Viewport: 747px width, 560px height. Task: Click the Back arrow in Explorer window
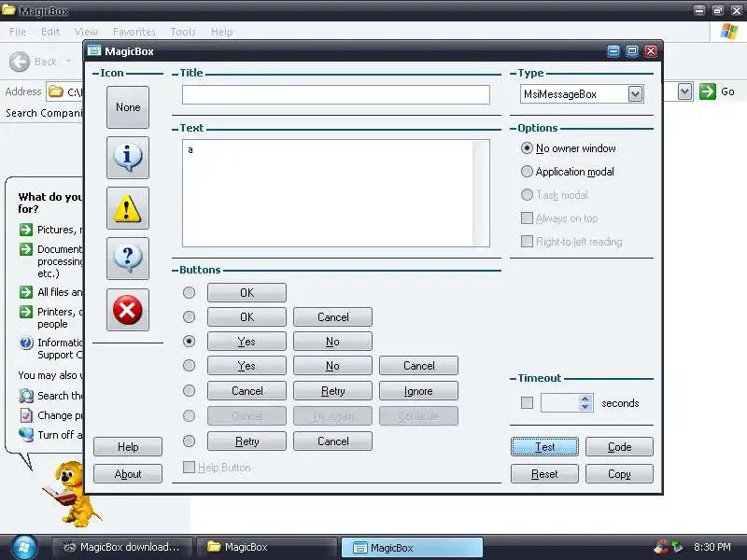click(20, 62)
